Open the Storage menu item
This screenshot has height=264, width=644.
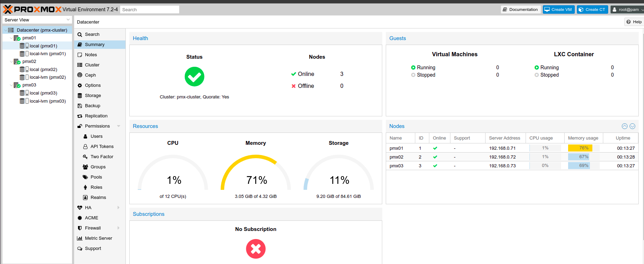tap(100, 96)
